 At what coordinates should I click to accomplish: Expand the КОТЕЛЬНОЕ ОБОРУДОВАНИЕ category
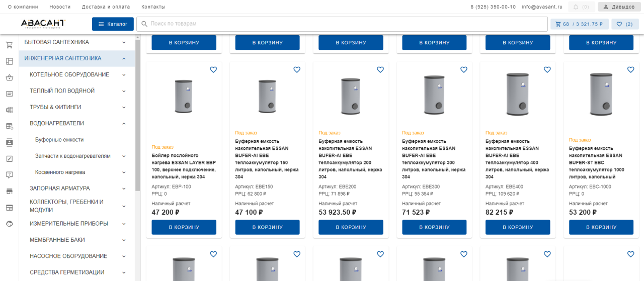pos(124,75)
